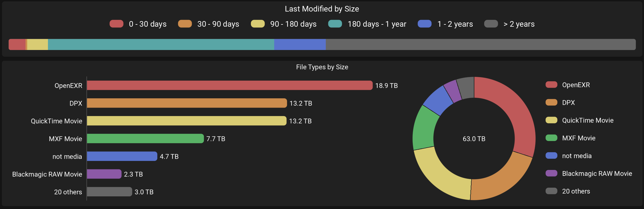
Task: Select the MXF Movie green bar
Action: coord(145,138)
